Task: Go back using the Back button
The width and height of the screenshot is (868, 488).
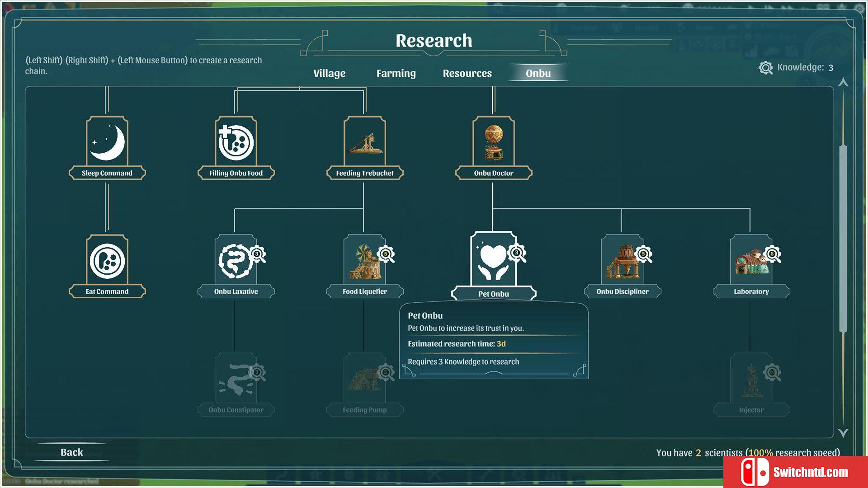Action: coord(71,452)
